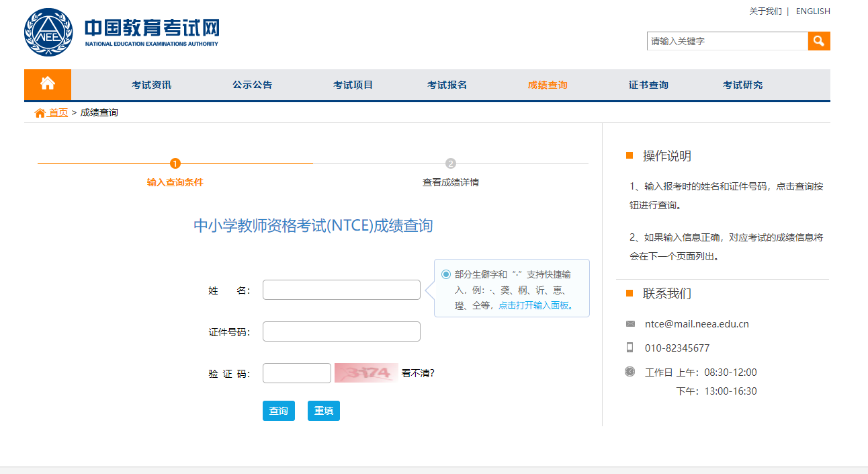Click orange square beside 联系我们
The width and height of the screenshot is (868, 474).
coord(630,293)
